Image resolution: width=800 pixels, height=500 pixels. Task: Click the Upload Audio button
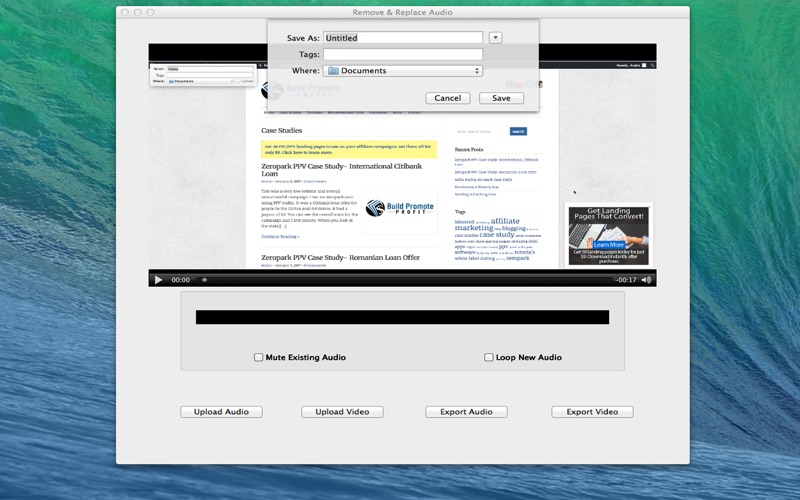click(221, 412)
